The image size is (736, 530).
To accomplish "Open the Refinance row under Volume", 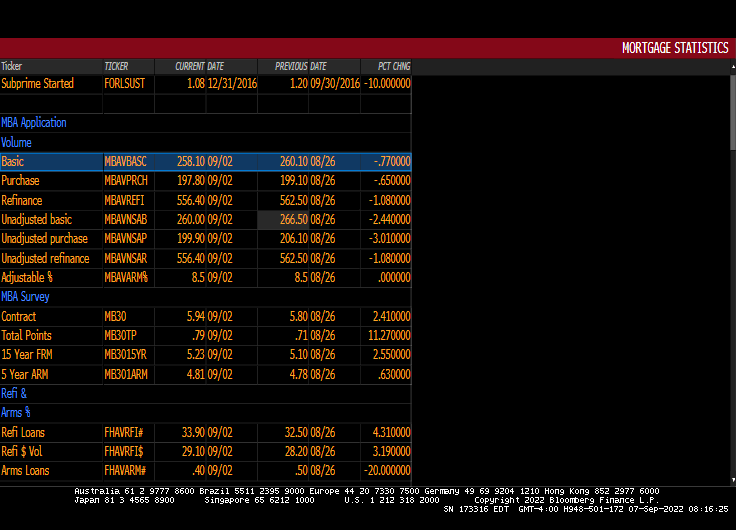I will 22,200.
